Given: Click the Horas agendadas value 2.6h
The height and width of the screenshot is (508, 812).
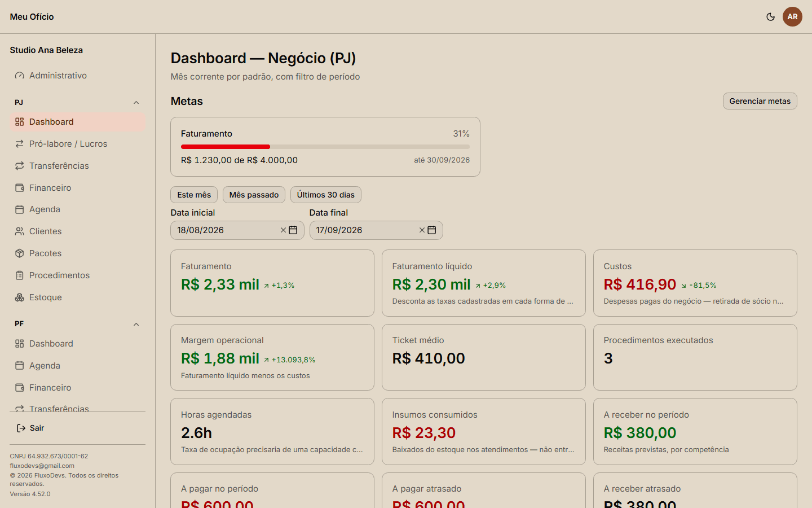Looking at the screenshot, I should (x=196, y=433).
